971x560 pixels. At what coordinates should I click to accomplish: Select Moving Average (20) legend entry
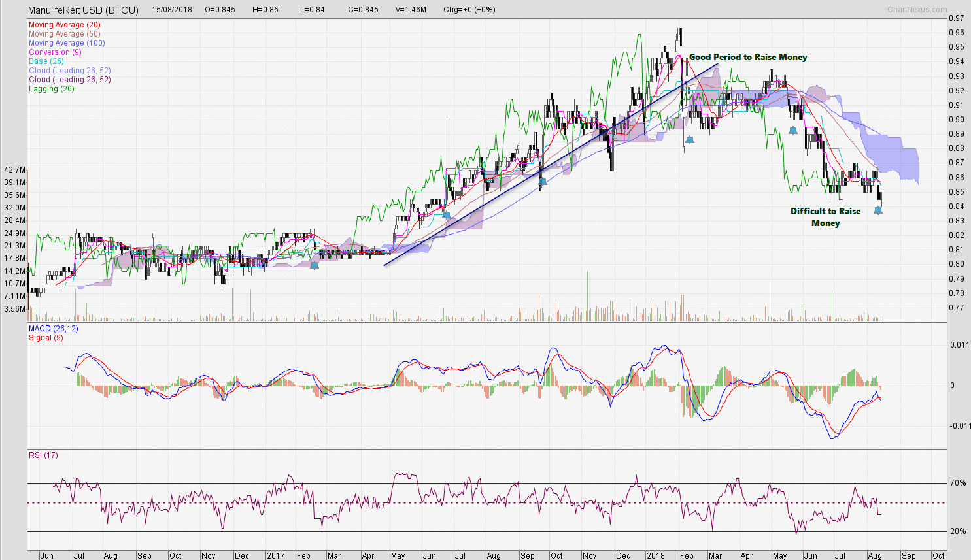point(65,25)
